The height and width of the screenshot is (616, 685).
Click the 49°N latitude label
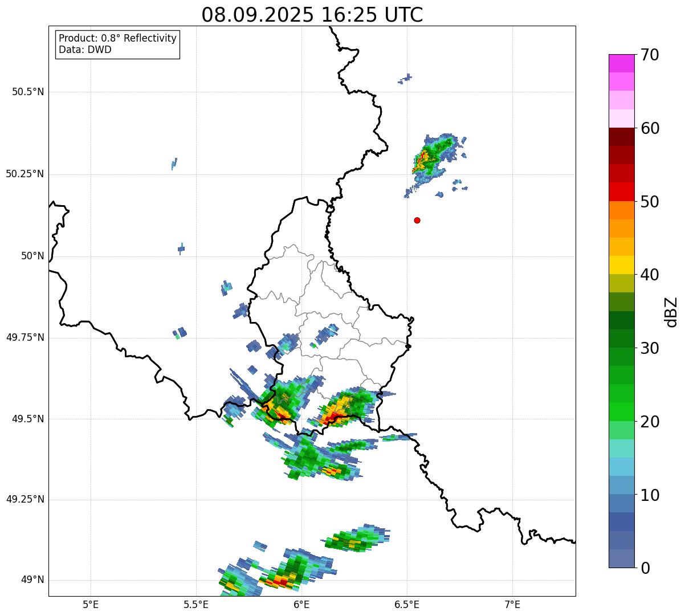(x=32, y=580)
